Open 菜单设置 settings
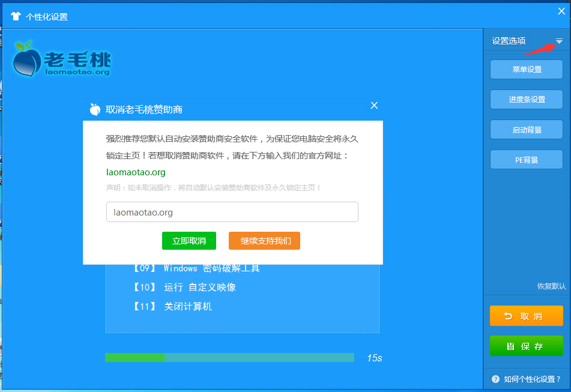The image size is (571, 392). (x=526, y=69)
